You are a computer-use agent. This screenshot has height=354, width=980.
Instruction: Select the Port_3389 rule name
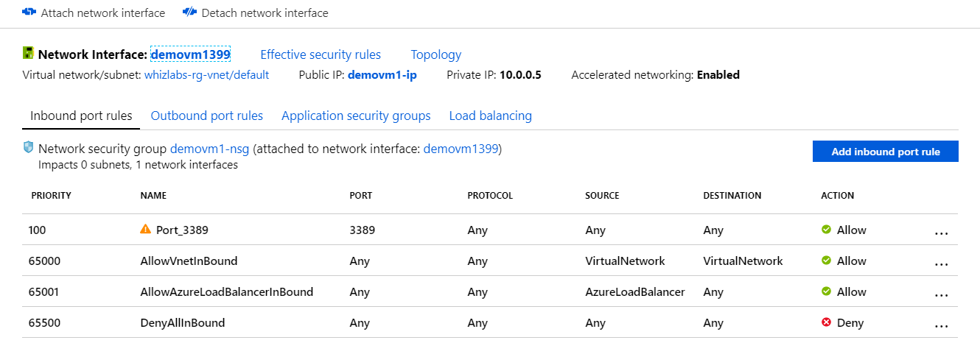coord(182,230)
